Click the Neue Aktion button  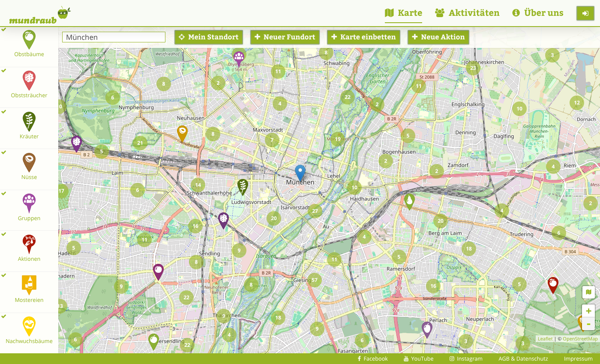tap(438, 37)
